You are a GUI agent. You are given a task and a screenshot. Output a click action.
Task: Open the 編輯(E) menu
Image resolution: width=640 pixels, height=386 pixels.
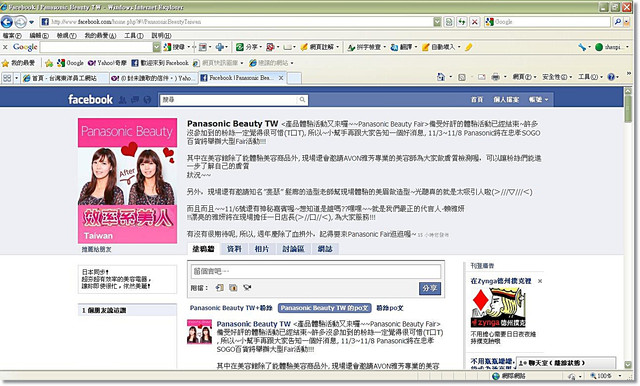click(x=39, y=35)
